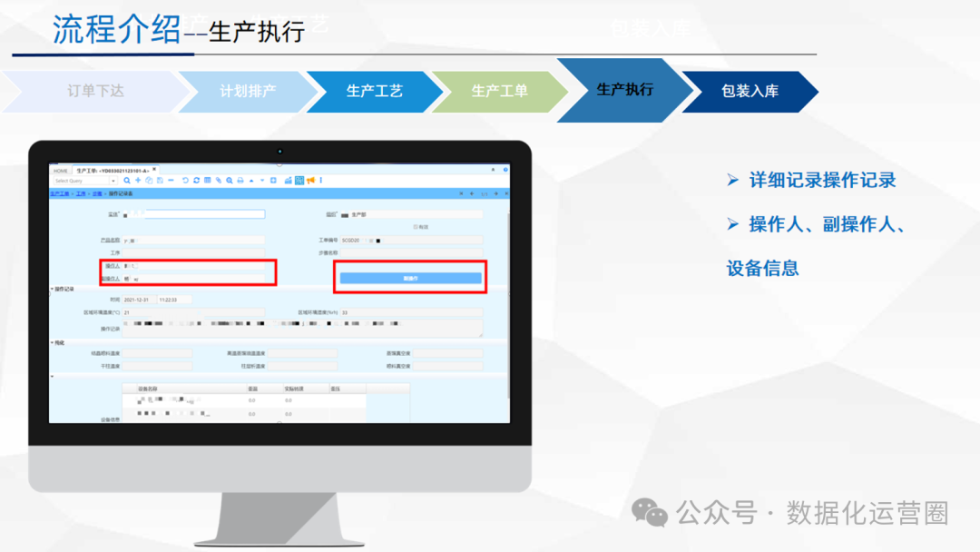Click the minus delete-record toolbar icon

171,181
